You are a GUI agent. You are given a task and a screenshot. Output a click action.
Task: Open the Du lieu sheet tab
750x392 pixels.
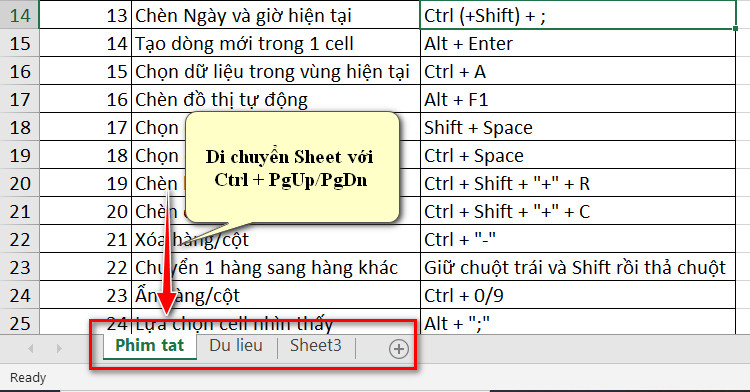point(236,346)
